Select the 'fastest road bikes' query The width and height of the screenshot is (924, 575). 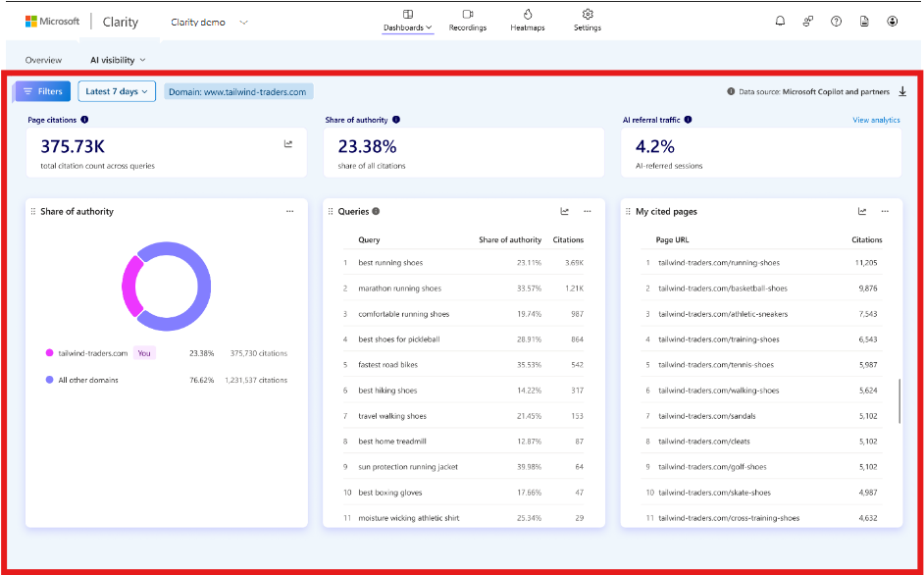[463, 364]
